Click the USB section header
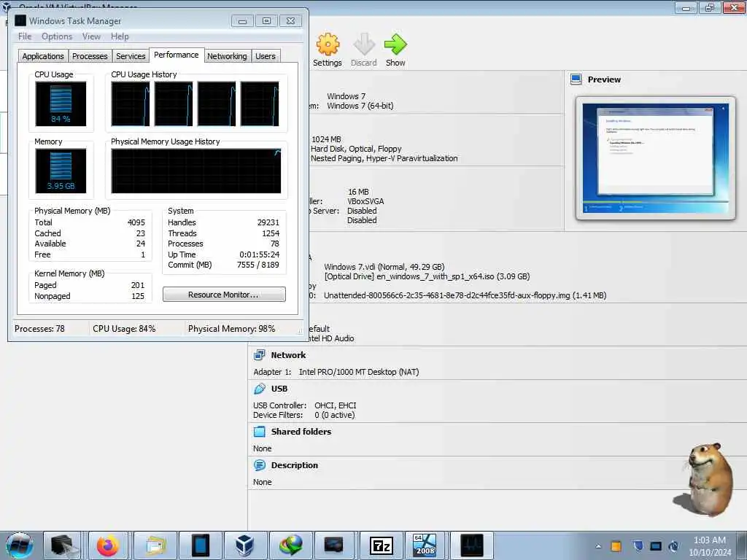The width and height of the screenshot is (747, 560). click(x=279, y=389)
